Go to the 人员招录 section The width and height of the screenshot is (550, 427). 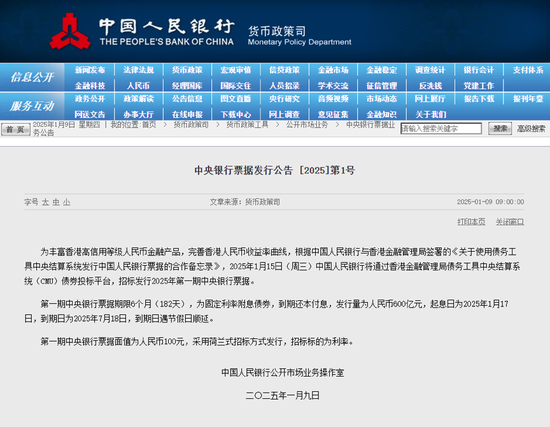coord(284,86)
